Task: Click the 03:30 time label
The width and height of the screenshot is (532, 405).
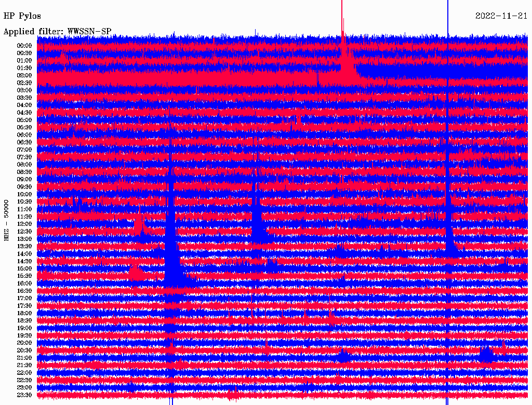Action: (24, 98)
